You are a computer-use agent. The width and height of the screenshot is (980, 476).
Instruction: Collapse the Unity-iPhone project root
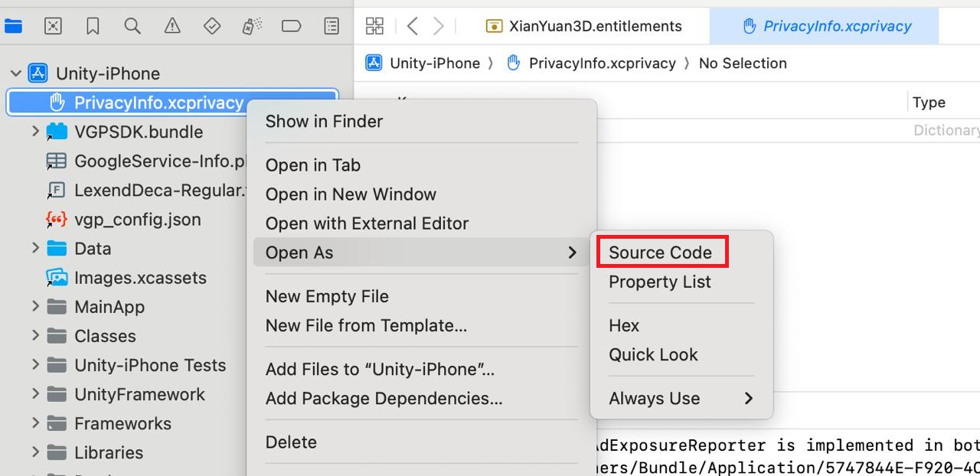click(15, 73)
